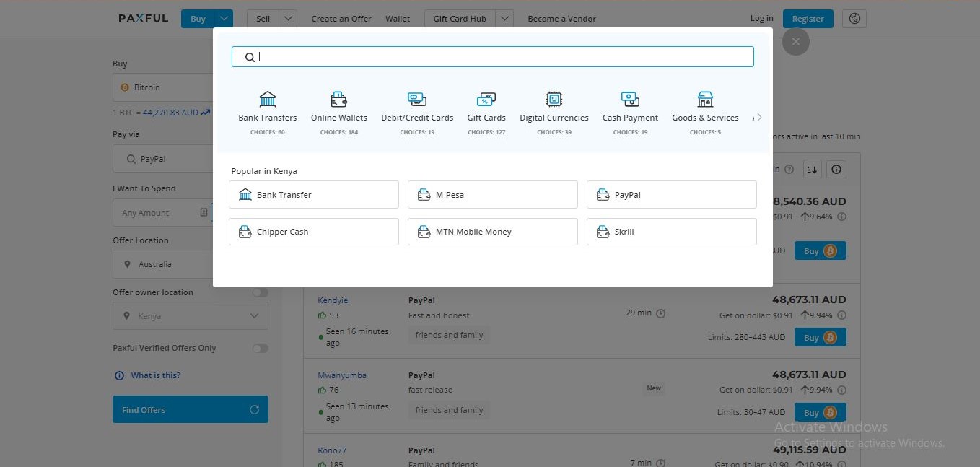
Task: Select Skrill payment method
Action: tap(672, 232)
